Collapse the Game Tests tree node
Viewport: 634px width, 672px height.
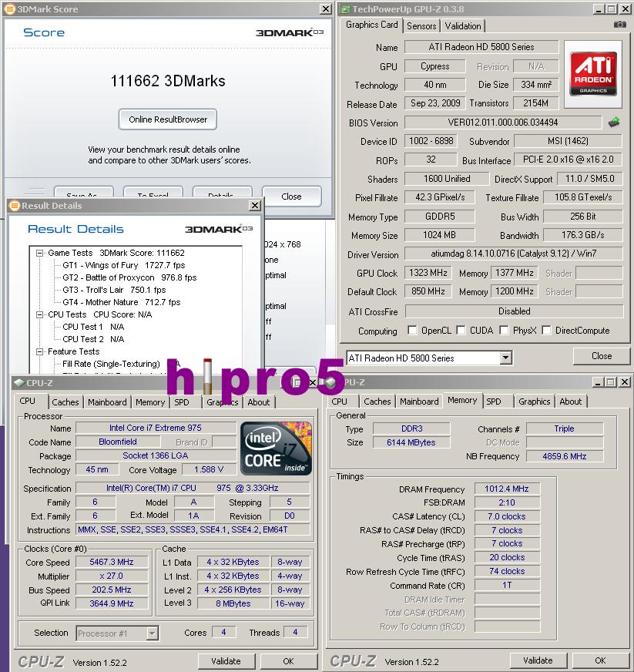tap(40, 253)
